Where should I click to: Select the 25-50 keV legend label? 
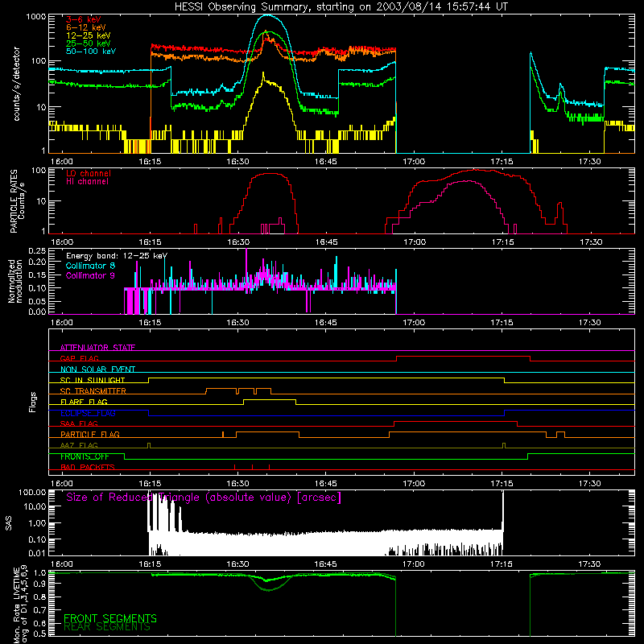tap(89, 43)
